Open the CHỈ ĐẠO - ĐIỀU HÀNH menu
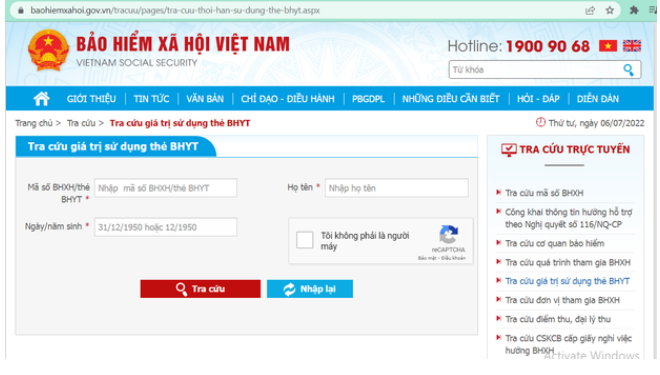This screenshot has width=660, height=375. 287,99
